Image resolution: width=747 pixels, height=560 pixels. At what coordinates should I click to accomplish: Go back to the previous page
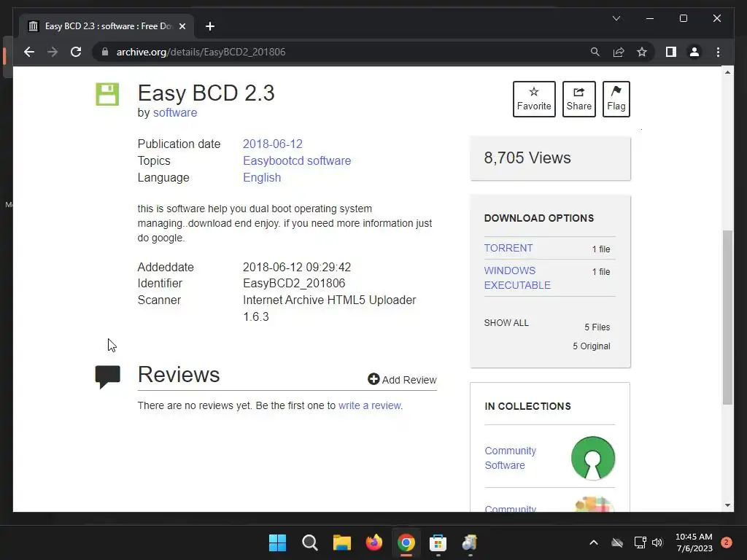[29, 52]
